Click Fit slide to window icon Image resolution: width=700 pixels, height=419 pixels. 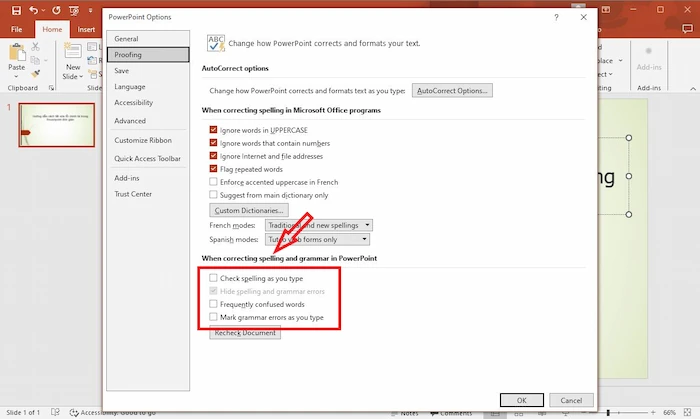pos(688,412)
